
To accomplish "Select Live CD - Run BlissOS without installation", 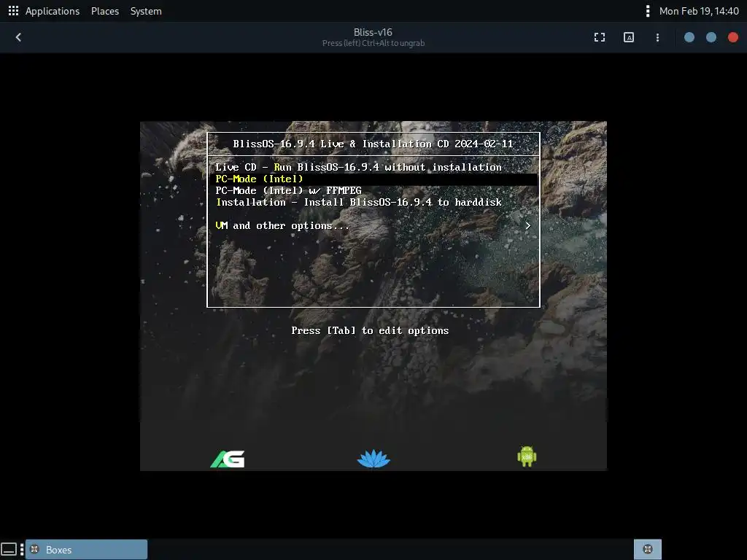I will coord(373,167).
